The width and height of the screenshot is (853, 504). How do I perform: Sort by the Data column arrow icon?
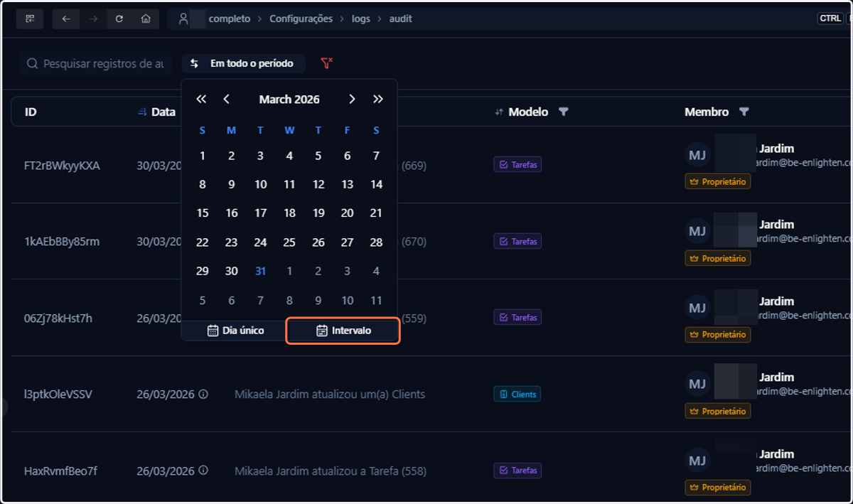click(142, 112)
